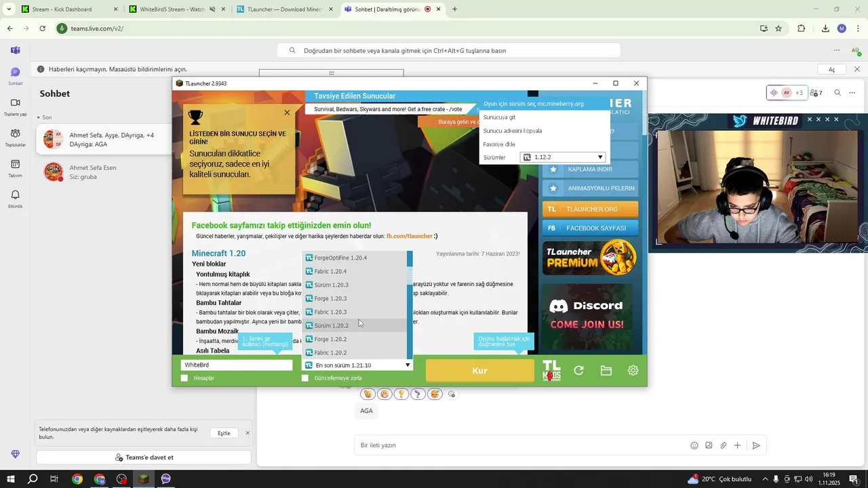
Task: Send the message with arrow icon
Action: pyautogui.click(x=756, y=445)
